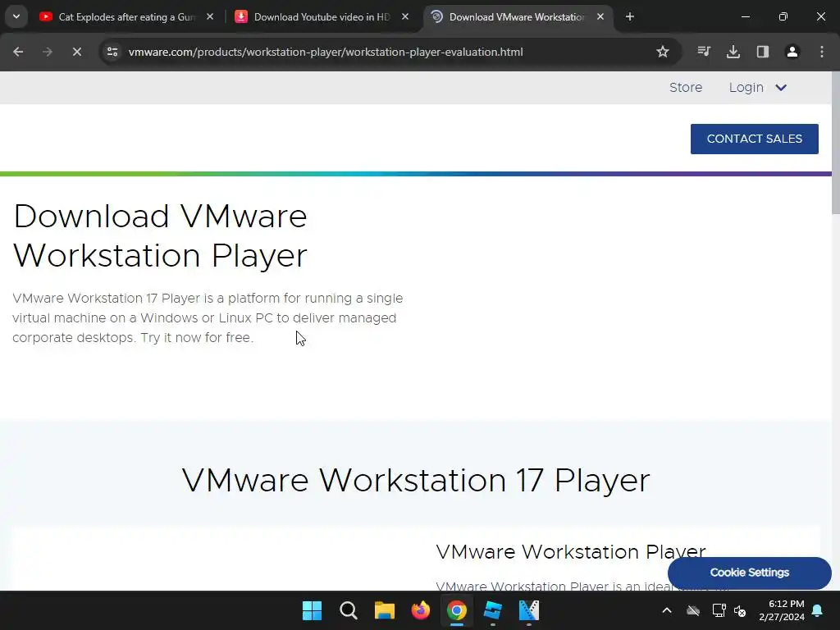Open the display network tray icon

[719, 610]
